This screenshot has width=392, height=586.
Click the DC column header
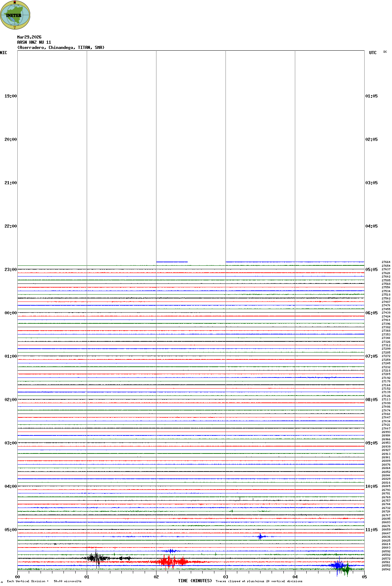tap(385, 52)
